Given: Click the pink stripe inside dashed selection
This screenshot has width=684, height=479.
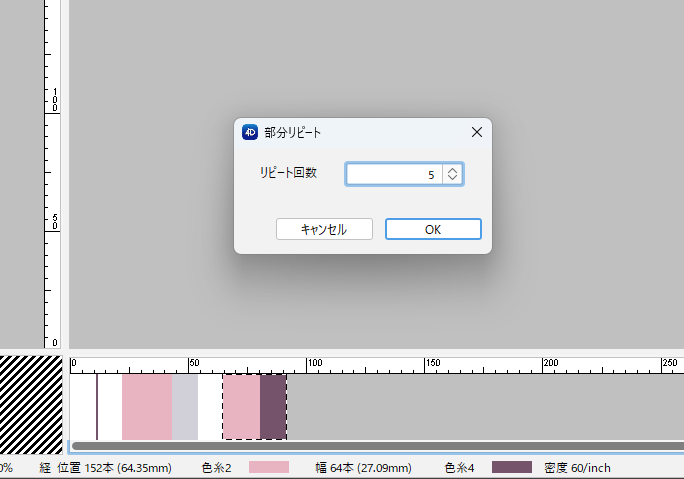Looking at the screenshot, I should pyautogui.click(x=242, y=407).
